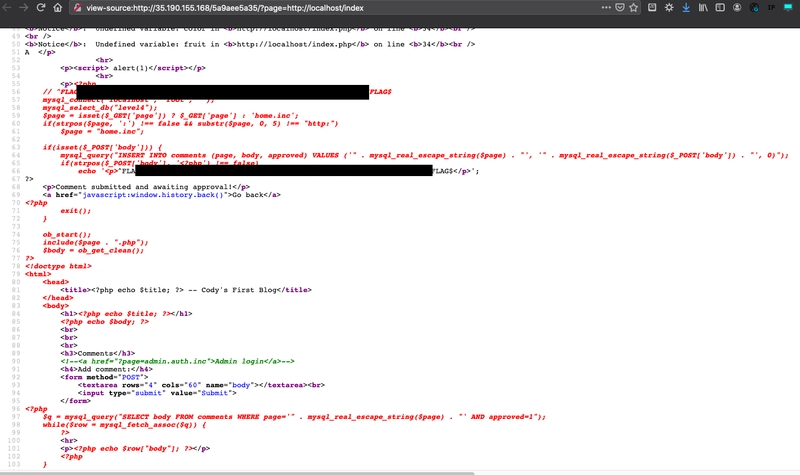Open the browser home page
Viewport: 800px width, 475px height.
click(x=58, y=8)
